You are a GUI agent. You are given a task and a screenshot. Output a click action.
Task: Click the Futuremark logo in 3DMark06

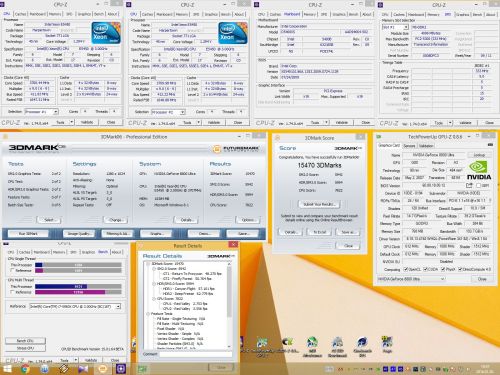(x=236, y=148)
